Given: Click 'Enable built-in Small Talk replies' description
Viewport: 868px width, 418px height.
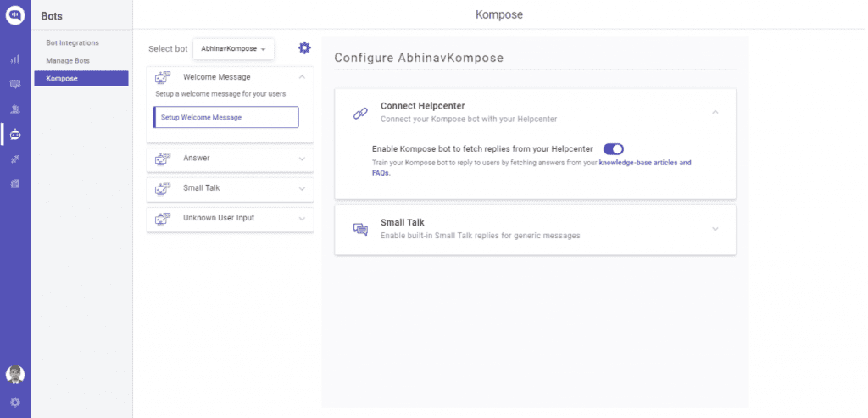Looking at the screenshot, I should point(480,236).
